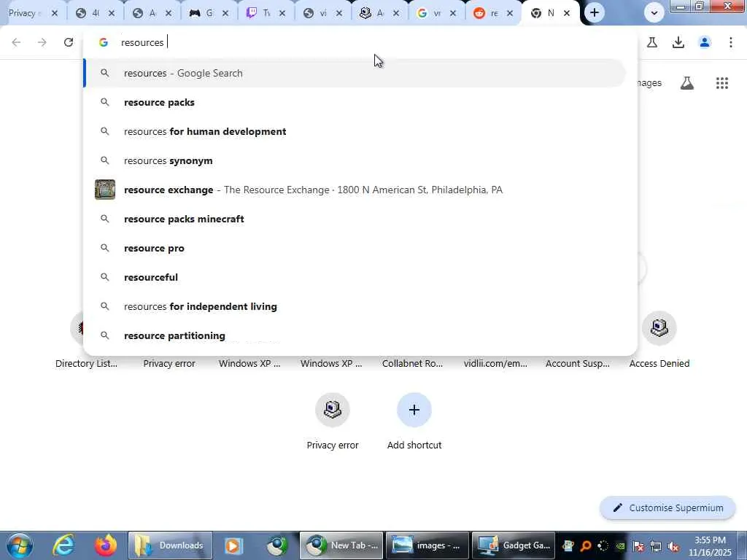Launch Firefox from the taskbar
The height and width of the screenshot is (560, 747).
point(106,545)
